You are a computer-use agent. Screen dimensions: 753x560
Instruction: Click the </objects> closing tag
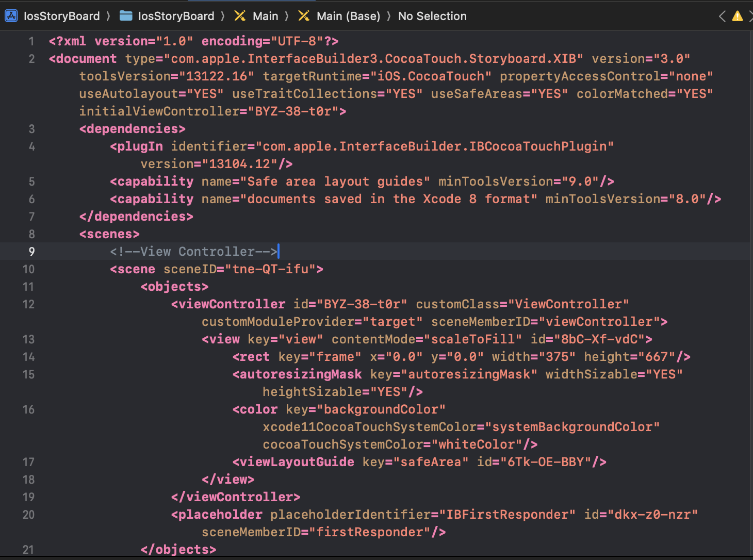pos(178,550)
